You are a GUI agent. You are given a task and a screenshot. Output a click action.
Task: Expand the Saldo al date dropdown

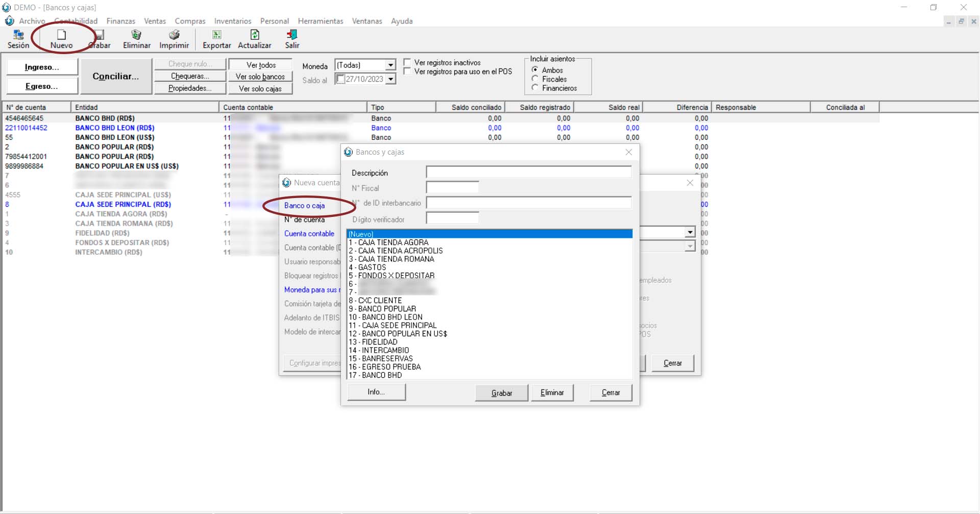[390, 79]
